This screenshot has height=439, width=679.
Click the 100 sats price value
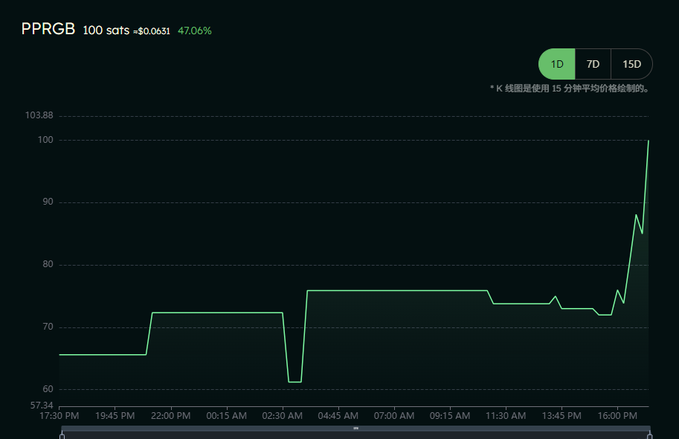pos(106,30)
